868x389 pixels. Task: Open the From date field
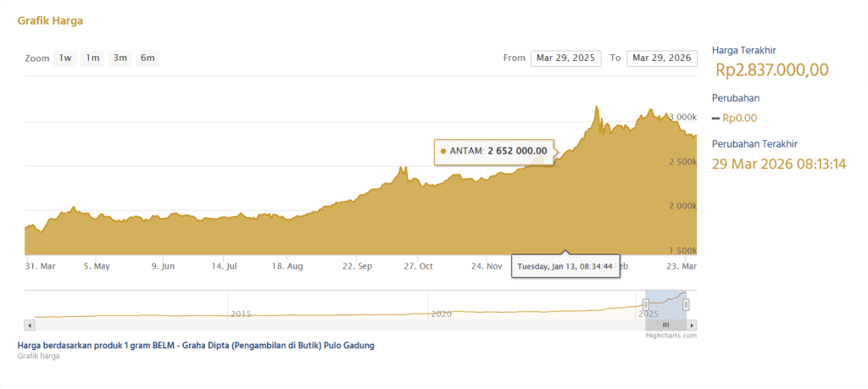[565, 58]
